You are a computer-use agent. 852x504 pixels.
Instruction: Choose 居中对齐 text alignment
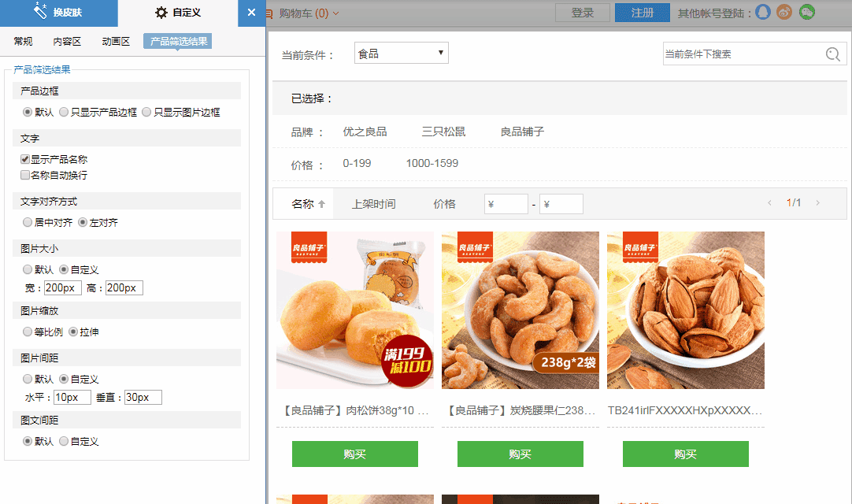(28, 222)
